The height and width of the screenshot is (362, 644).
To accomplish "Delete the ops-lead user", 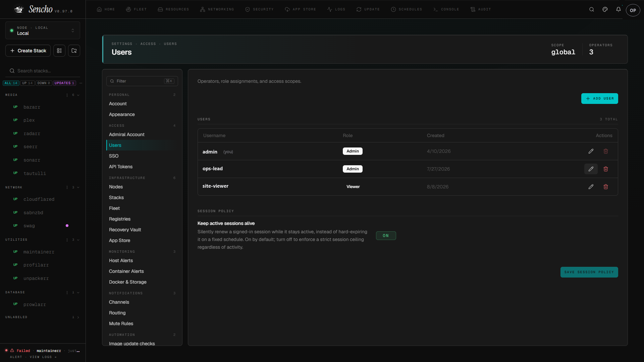I will 606,169.
